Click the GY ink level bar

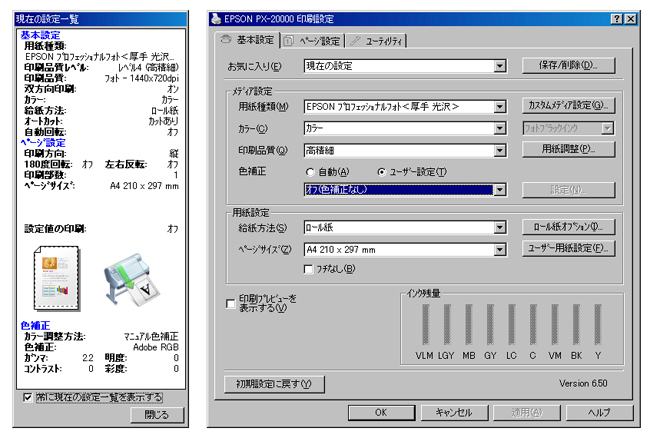click(x=490, y=324)
